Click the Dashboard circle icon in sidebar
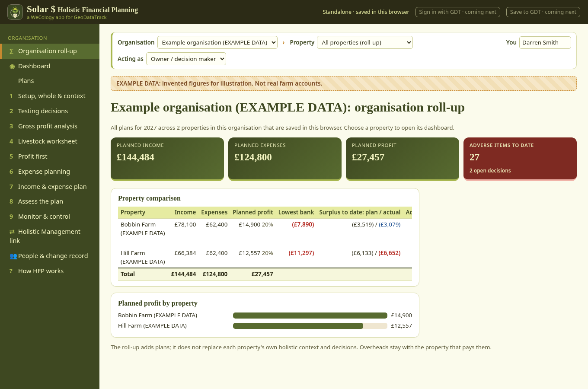The image size is (588, 389). pos(12,66)
